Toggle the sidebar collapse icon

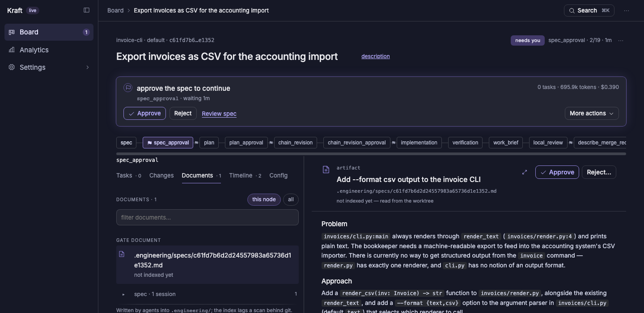click(x=87, y=10)
